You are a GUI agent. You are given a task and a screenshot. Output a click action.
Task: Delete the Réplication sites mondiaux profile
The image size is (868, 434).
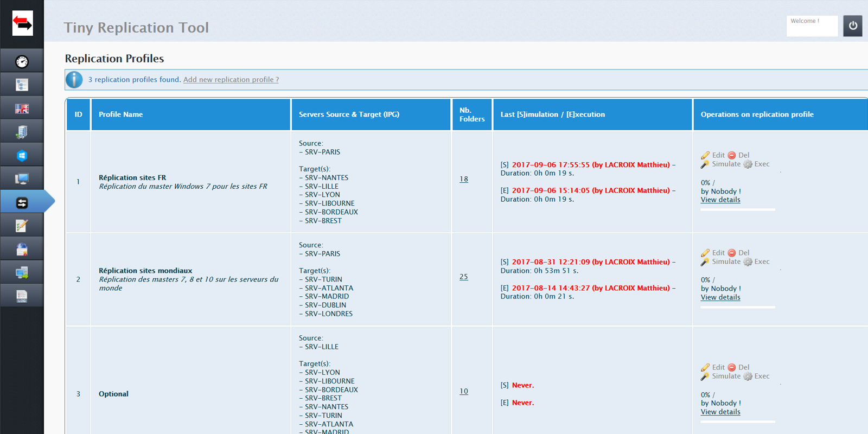click(x=738, y=253)
